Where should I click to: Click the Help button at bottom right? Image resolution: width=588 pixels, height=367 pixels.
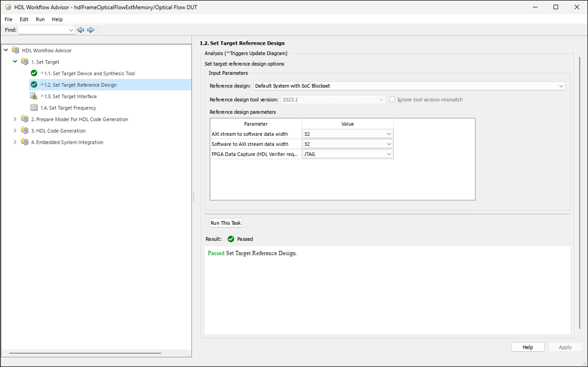point(527,347)
